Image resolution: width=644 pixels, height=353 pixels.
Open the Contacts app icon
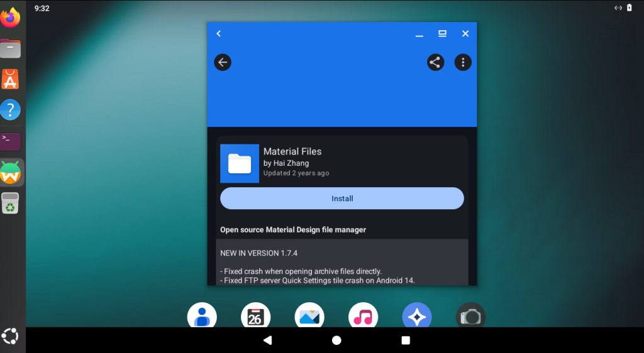202,317
